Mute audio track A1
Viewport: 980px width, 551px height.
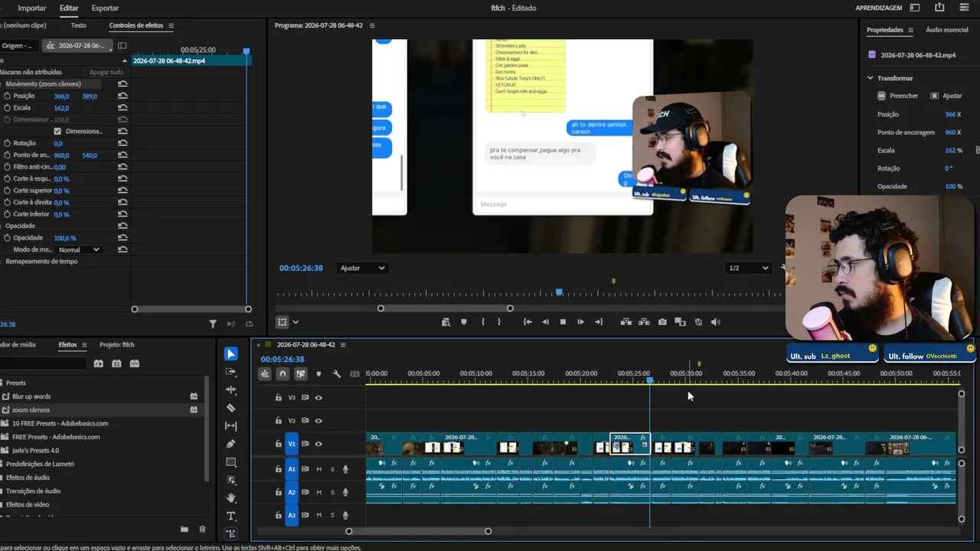pos(318,469)
